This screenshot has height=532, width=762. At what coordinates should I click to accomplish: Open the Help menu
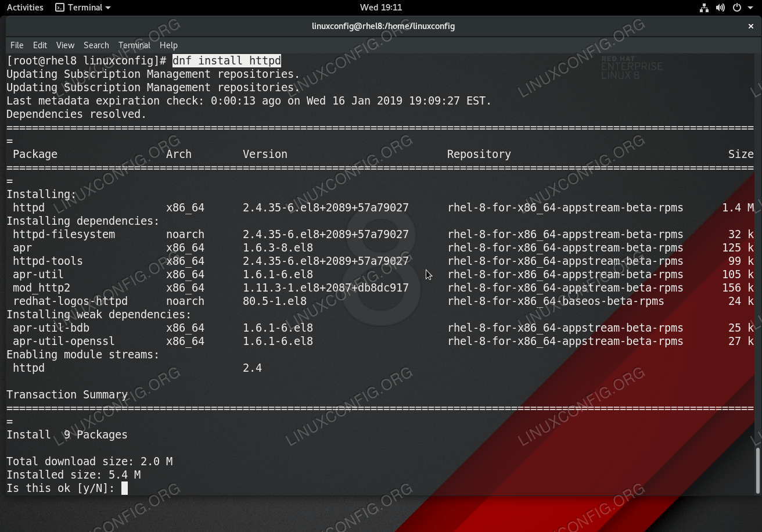point(168,45)
